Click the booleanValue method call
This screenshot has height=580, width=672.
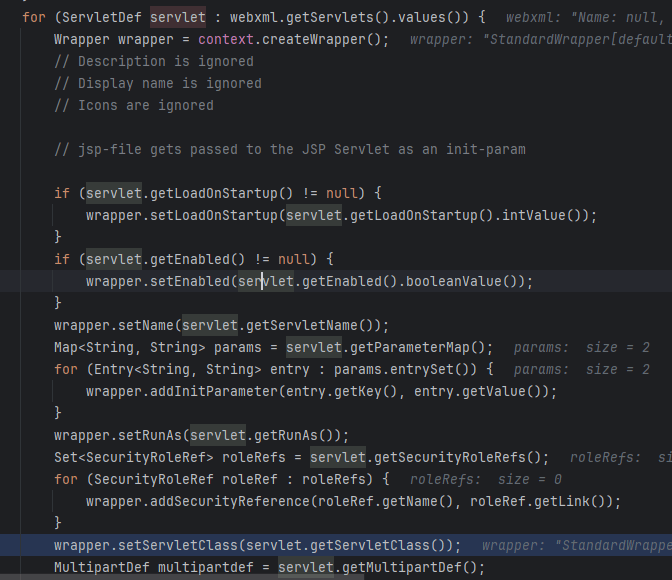pos(464,281)
